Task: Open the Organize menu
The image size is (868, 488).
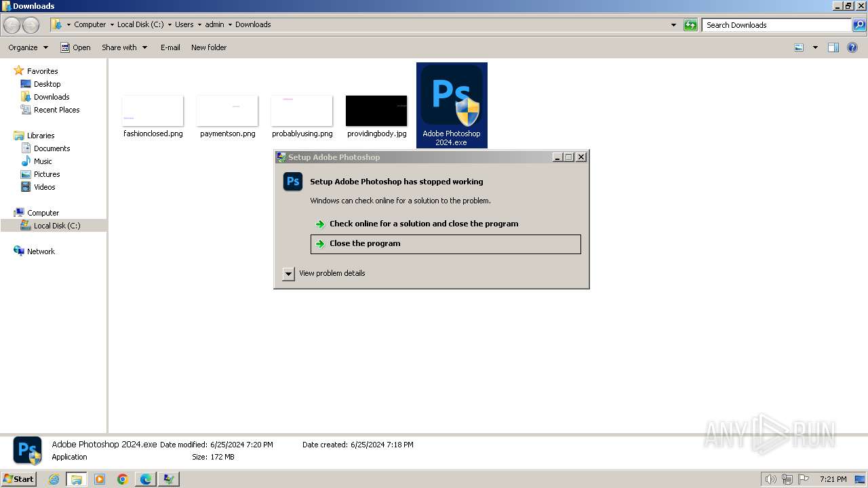Action: coord(28,47)
